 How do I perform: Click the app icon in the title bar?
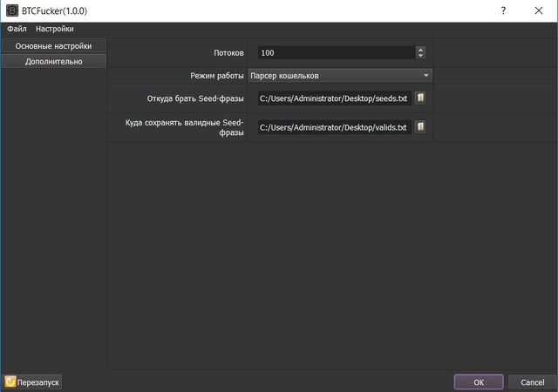pyautogui.click(x=12, y=10)
